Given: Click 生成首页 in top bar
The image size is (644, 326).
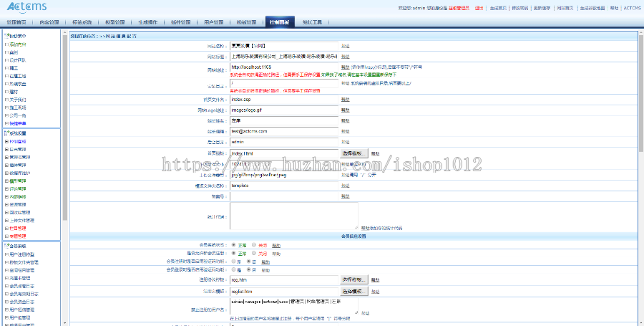Looking at the screenshot, I should pos(498,8).
